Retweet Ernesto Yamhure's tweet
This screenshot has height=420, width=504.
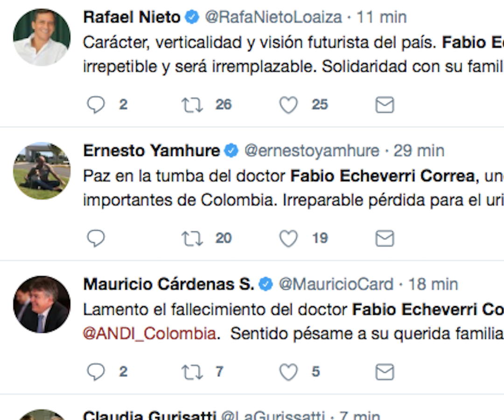click(x=192, y=238)
